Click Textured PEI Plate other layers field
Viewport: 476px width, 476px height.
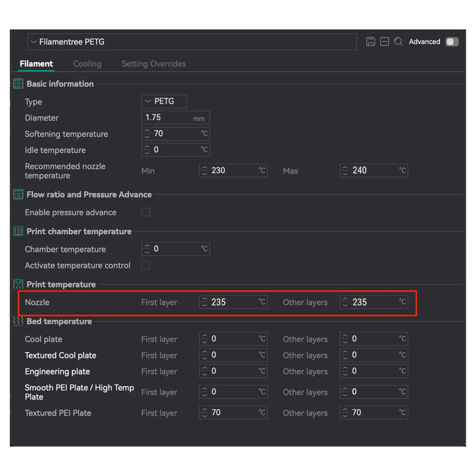[x=374, y=412]
